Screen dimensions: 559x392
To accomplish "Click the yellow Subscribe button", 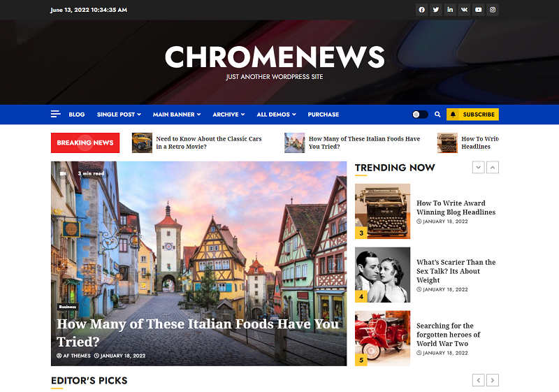I will (x=472, y=115).
